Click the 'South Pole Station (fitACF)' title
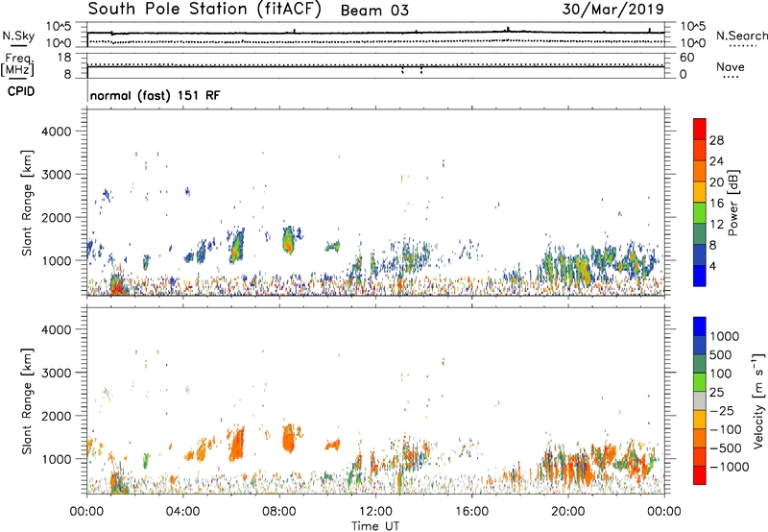Screen dimensions: 768x532 pos(204,10)
